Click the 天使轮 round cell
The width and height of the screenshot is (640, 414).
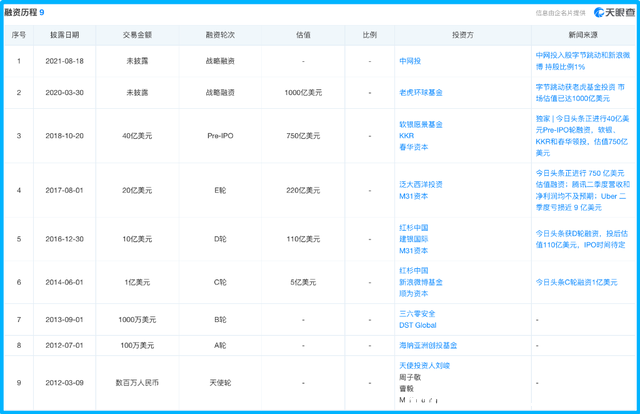[220, 383]
